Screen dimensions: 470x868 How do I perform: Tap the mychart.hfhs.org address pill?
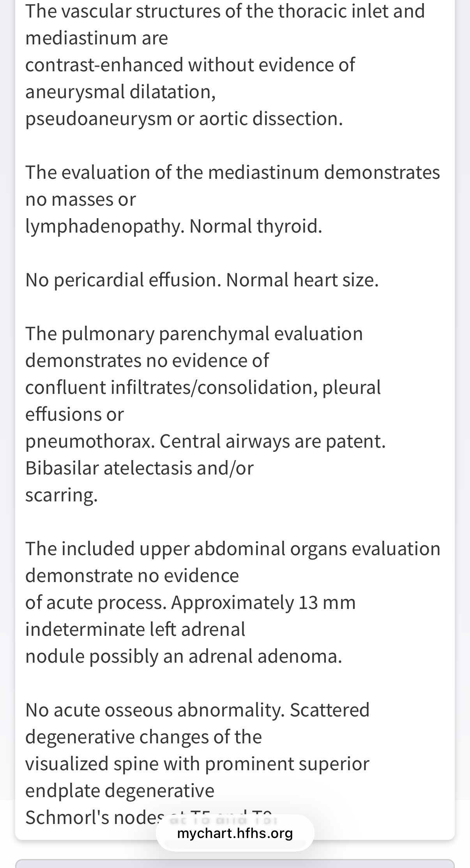235,833
